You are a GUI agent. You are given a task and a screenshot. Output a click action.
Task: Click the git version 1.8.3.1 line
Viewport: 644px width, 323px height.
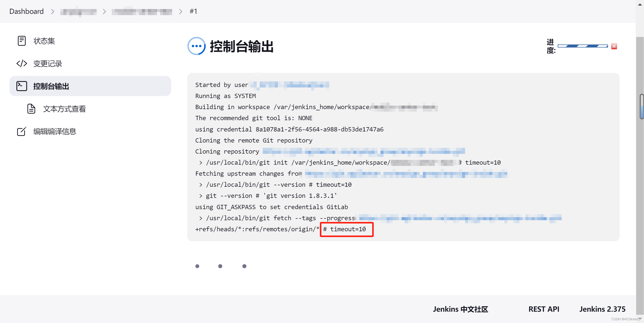(268, 196)
